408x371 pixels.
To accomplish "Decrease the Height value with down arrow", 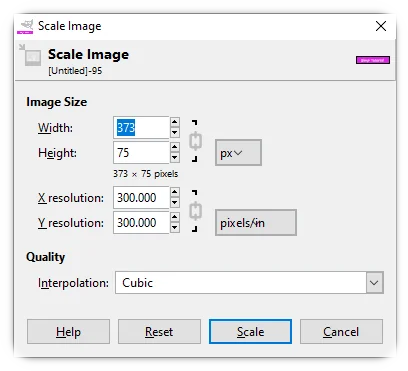I will click(175, 157).
